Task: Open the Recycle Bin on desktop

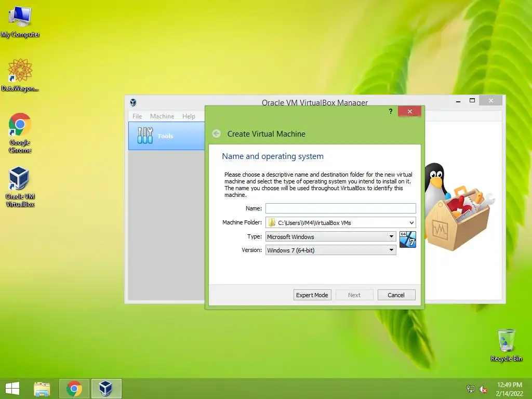Action: pyautogui.click(x=506, y=345)
